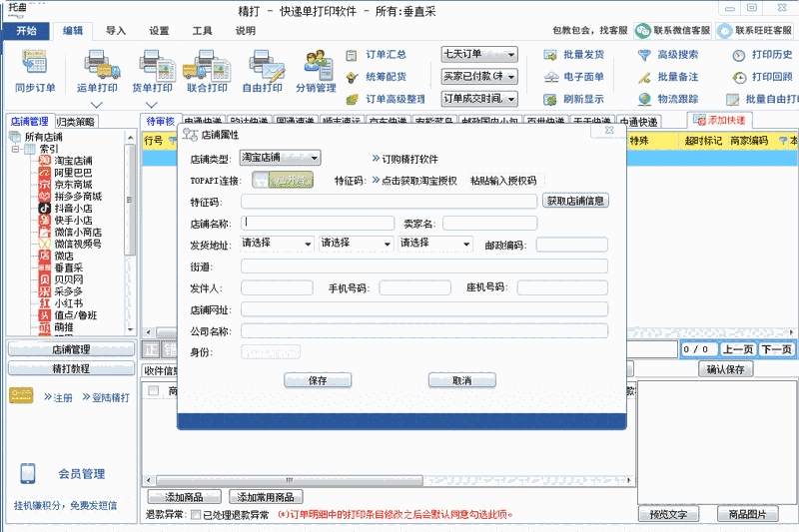Open 高级搜索 advanced search
The width and height of the screenshot is (799, 532).
[668, 55]
